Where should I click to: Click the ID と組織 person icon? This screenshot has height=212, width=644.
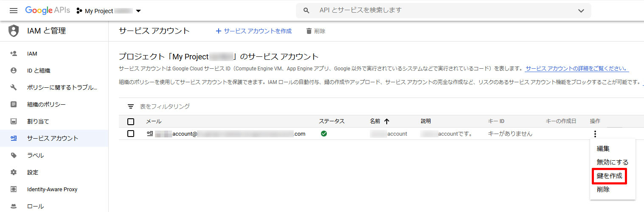[x=14, y=71]
